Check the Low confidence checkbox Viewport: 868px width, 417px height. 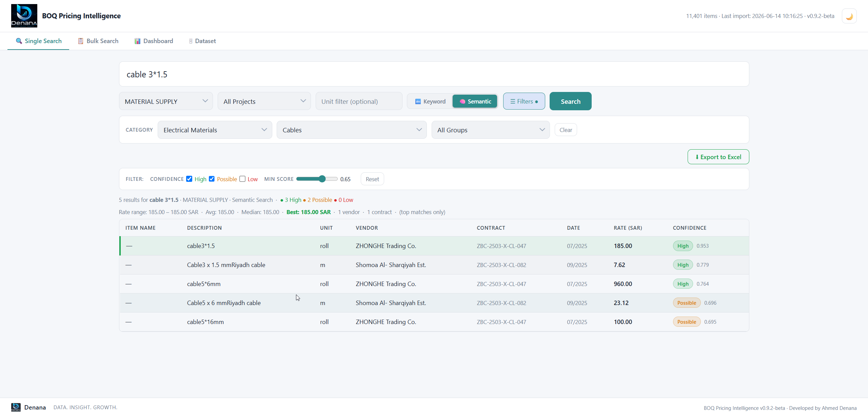242,179
